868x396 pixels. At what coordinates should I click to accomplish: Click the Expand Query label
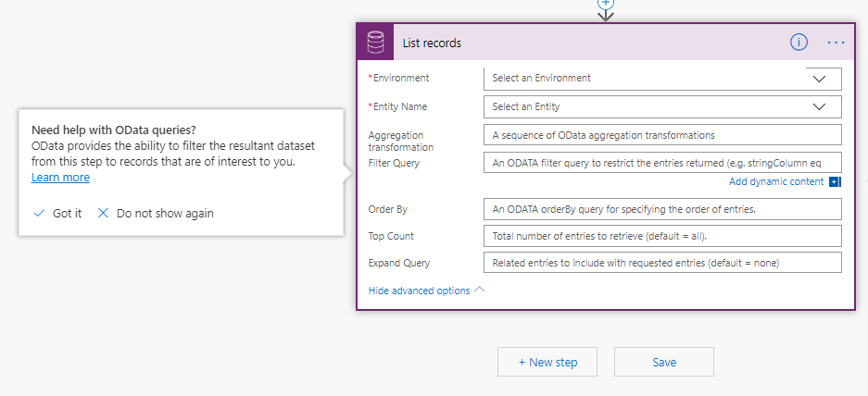399,264
